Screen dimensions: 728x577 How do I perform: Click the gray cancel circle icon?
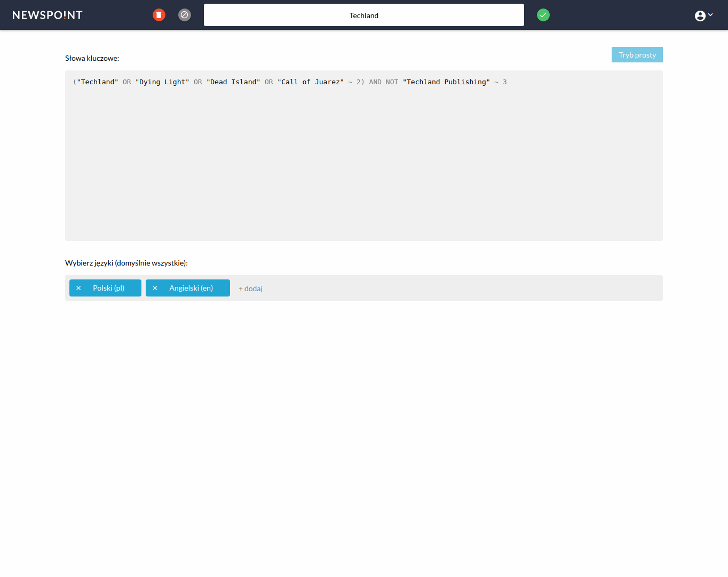(185, 15)
